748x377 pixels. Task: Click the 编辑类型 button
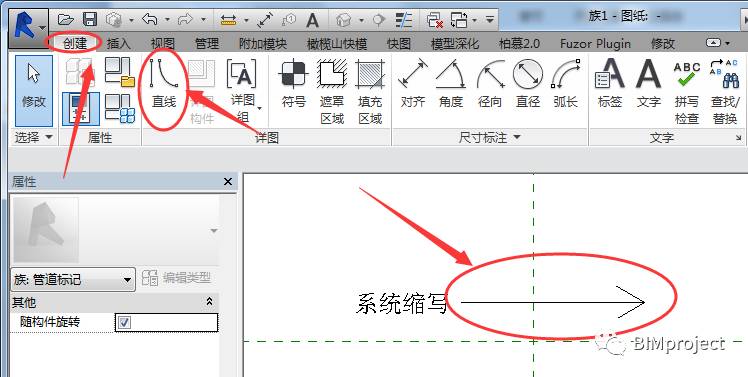(177, 278)
